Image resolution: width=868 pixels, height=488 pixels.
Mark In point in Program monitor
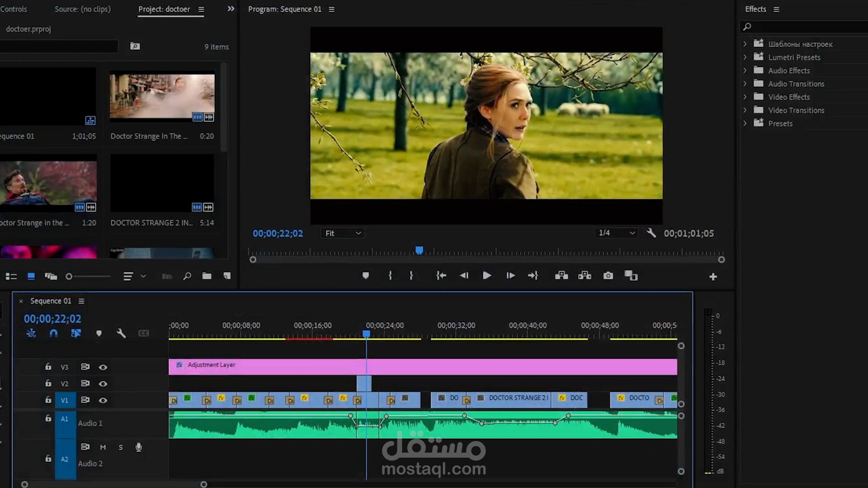(x=390, y=276)
